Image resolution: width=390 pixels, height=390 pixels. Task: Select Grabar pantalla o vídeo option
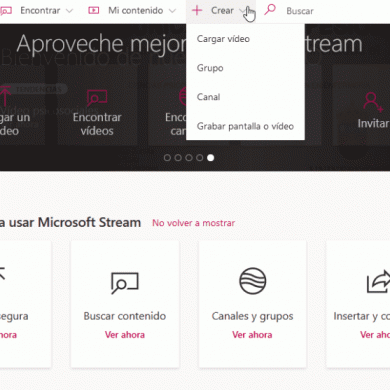(x=245, y=126)
